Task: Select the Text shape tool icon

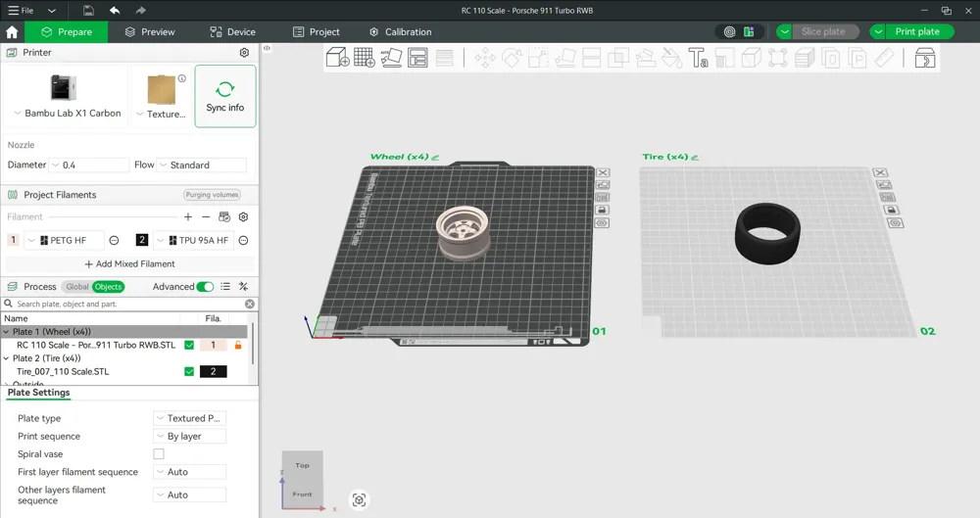Action: pos(698,58)
